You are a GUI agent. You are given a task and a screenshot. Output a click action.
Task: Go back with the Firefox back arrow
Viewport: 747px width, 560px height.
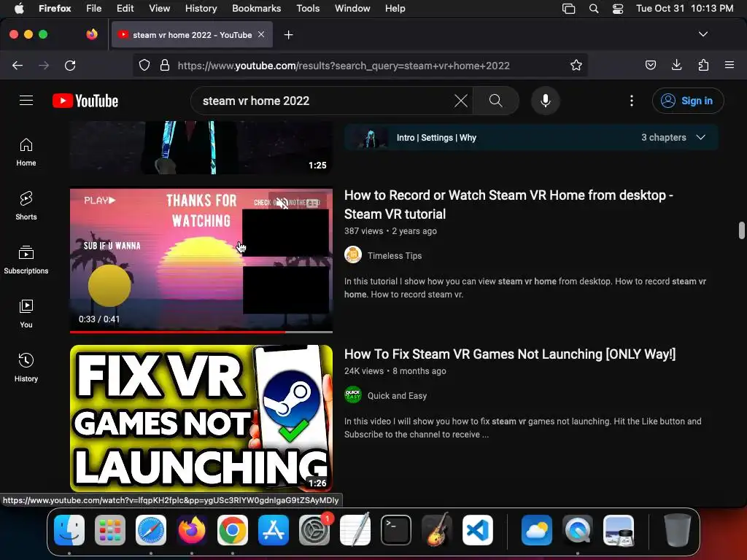point(18,65)
